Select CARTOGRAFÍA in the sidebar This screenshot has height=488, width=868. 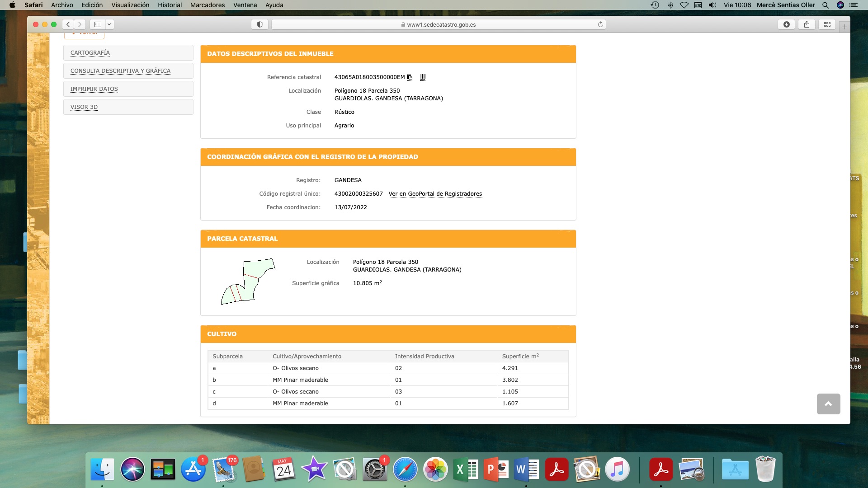tap(90, 53)
